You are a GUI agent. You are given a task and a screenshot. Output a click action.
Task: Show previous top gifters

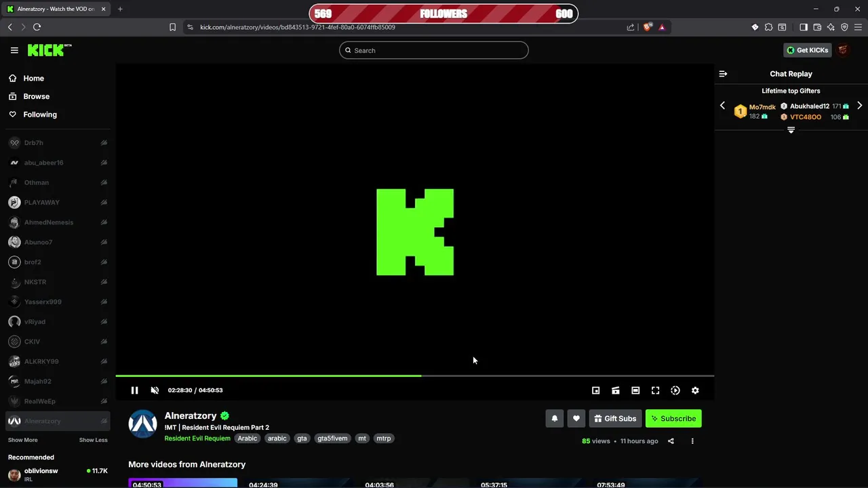[x=722, y=106]
